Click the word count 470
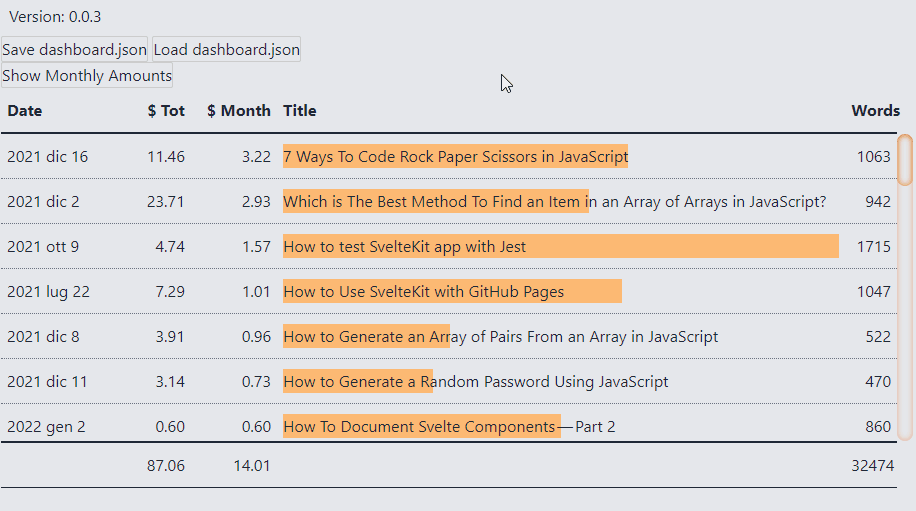This screenshot has height=511, width=916. pos(877,381)
